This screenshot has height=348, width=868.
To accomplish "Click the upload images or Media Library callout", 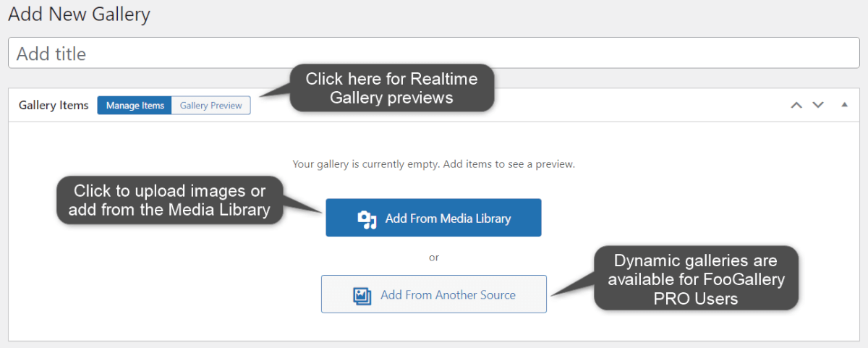I will (170, 200).
